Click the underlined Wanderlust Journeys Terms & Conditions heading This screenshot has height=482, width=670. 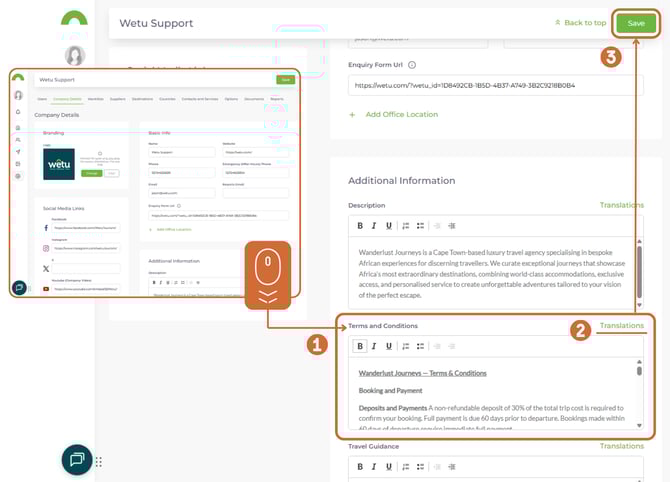point(422,373)
